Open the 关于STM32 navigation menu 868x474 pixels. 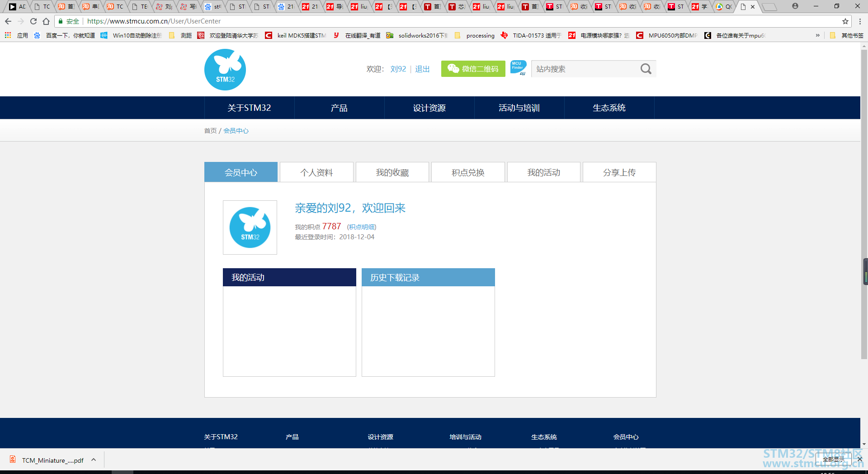click(x=249, y=108)
